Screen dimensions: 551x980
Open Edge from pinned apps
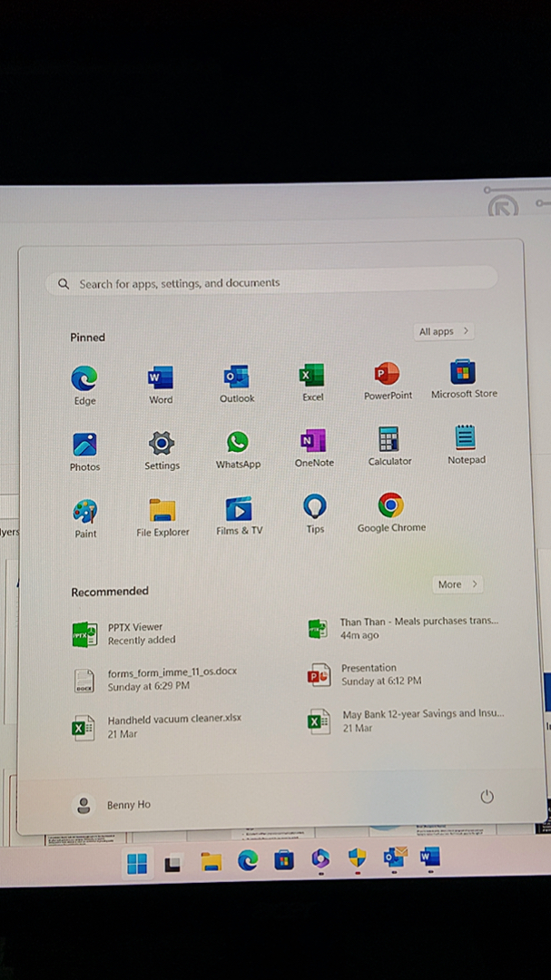84,385
